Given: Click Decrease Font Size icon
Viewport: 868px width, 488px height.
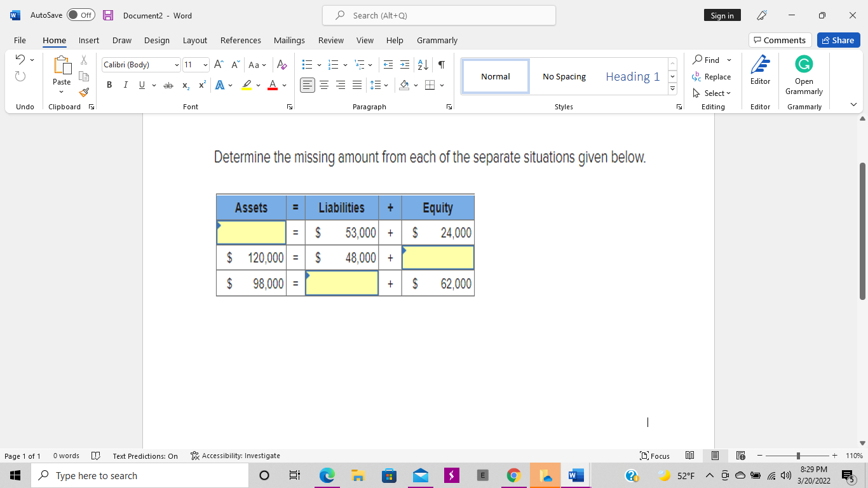Looking at the screenshot, I should tap(235, 65).
